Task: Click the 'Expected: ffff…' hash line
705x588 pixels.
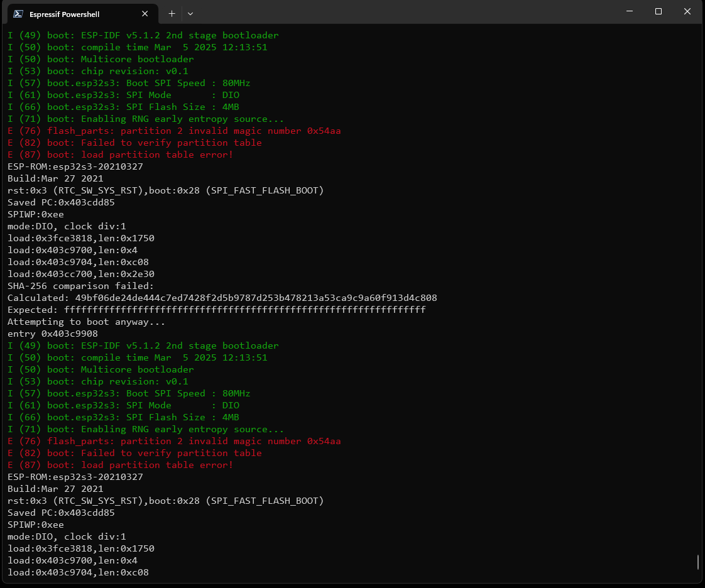Action: (216, 310)
